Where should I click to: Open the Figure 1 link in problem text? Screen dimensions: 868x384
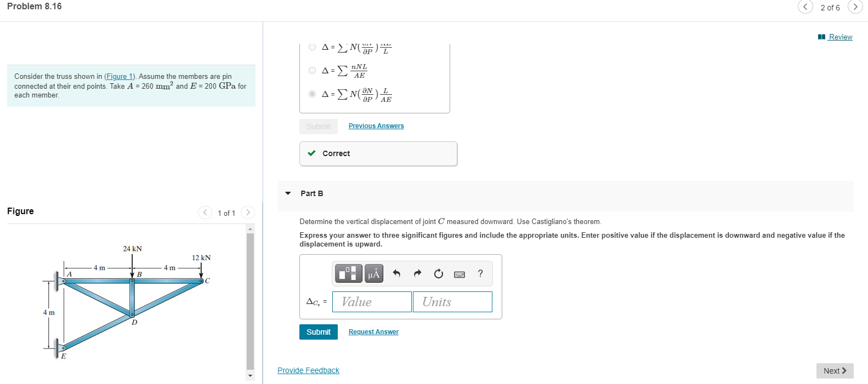120,77
